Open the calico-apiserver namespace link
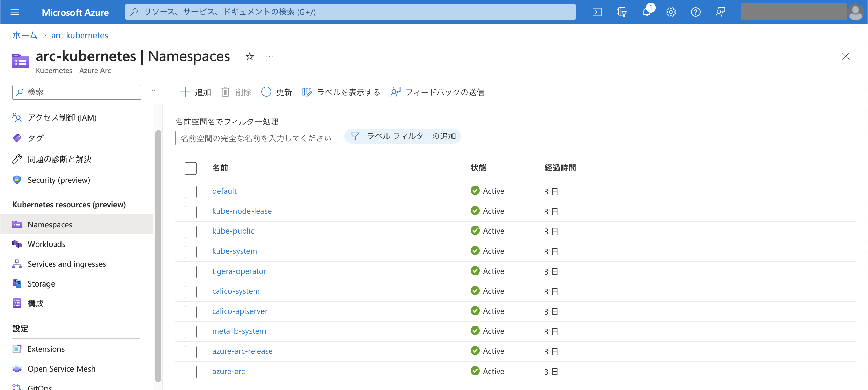Screen dimensions: 868x390 pyautogui.click(x=240, y=311)
